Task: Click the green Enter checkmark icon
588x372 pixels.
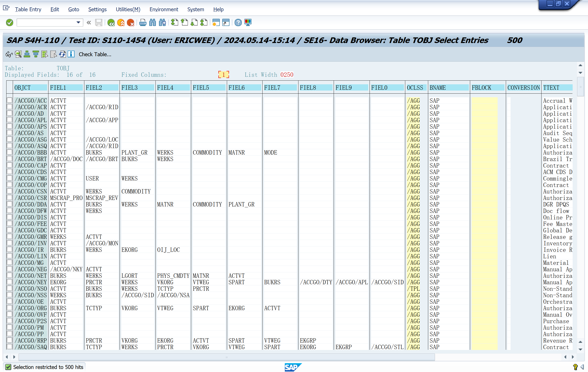Action: point(10,23)
